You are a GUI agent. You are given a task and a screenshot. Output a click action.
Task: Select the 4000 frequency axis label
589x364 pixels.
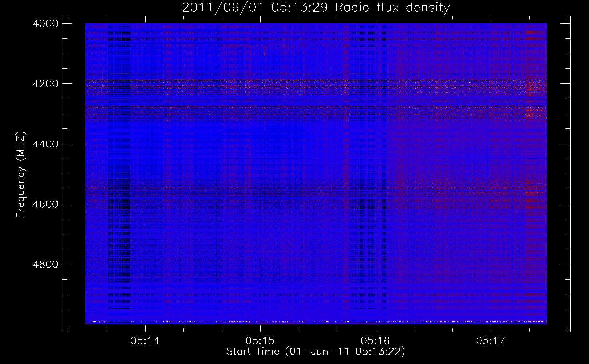(x=46, y=24)
